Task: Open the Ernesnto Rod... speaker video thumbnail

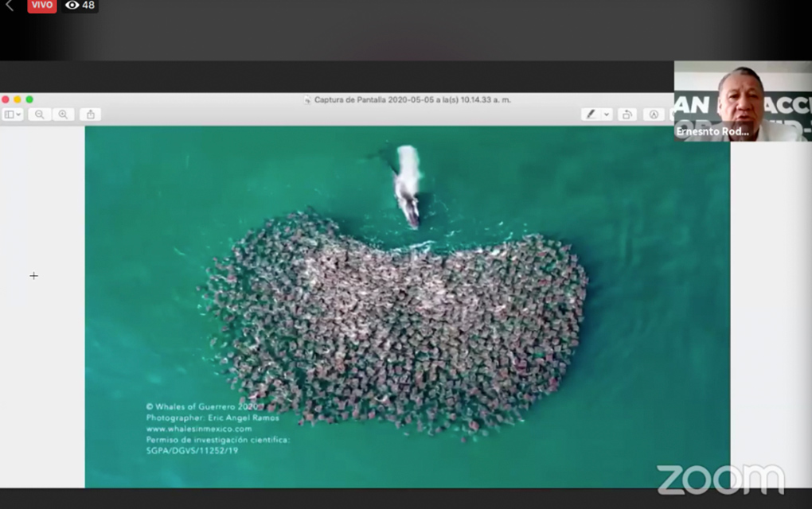Action: click(743, 101)
